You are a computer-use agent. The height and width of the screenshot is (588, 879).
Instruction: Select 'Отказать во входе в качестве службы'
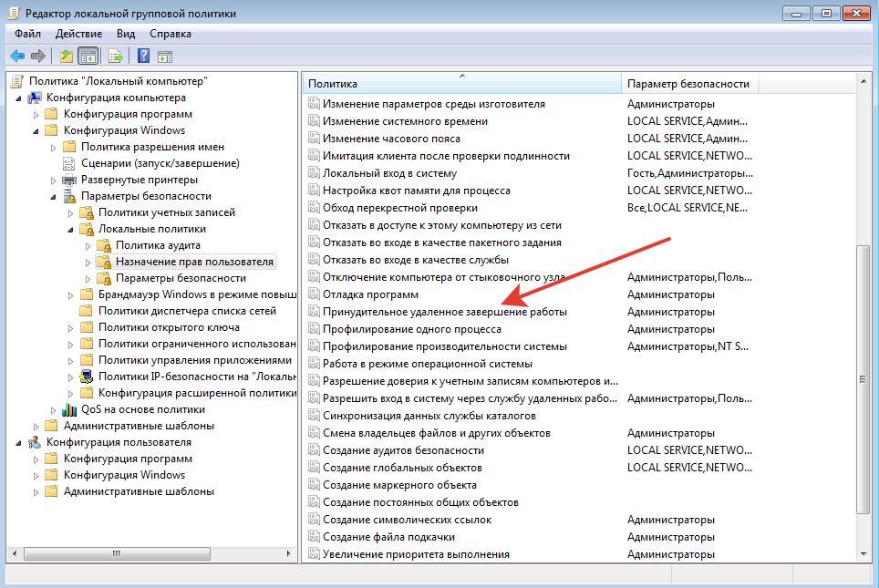point(416,260)
